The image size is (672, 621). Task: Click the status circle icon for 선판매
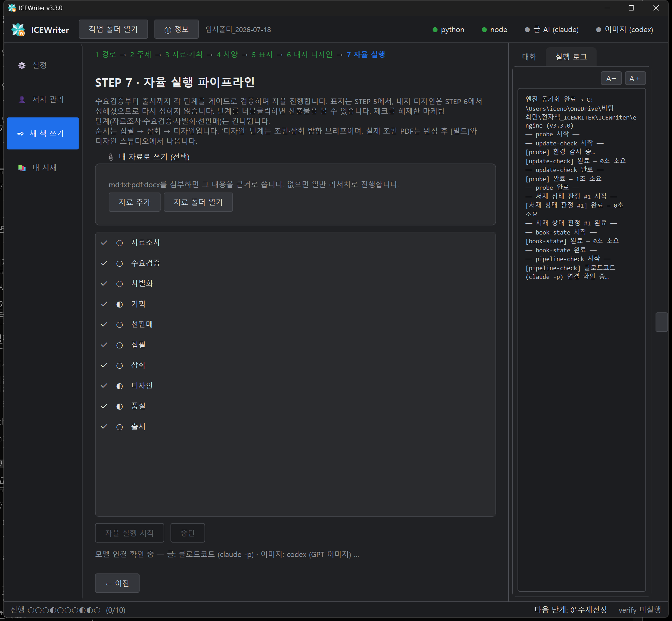[120, 325]
